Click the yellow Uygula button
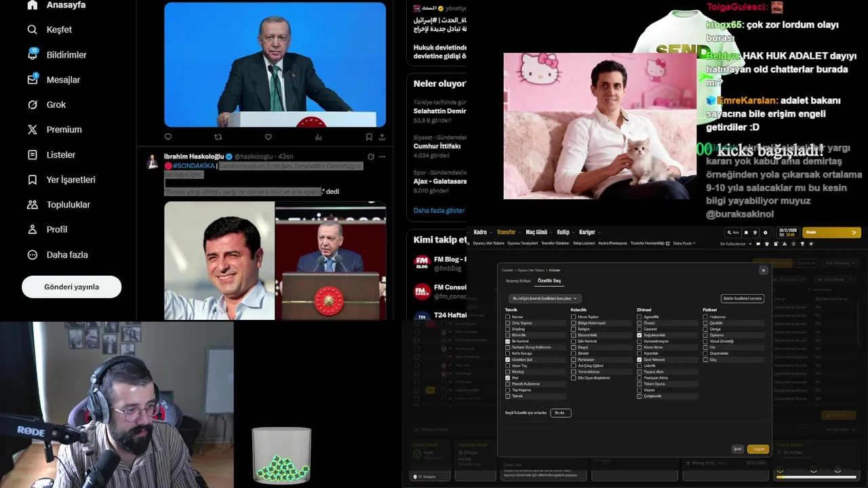 759,449
